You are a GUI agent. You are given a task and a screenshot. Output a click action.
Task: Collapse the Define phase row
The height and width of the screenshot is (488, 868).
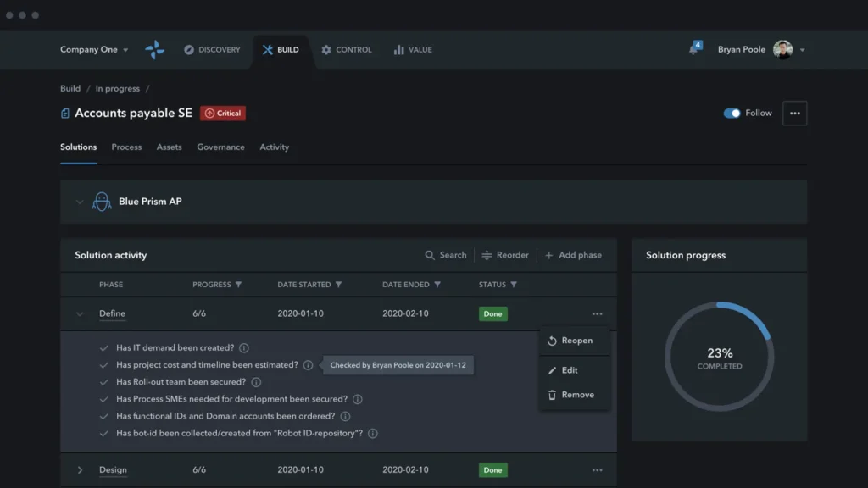[79, 313]
